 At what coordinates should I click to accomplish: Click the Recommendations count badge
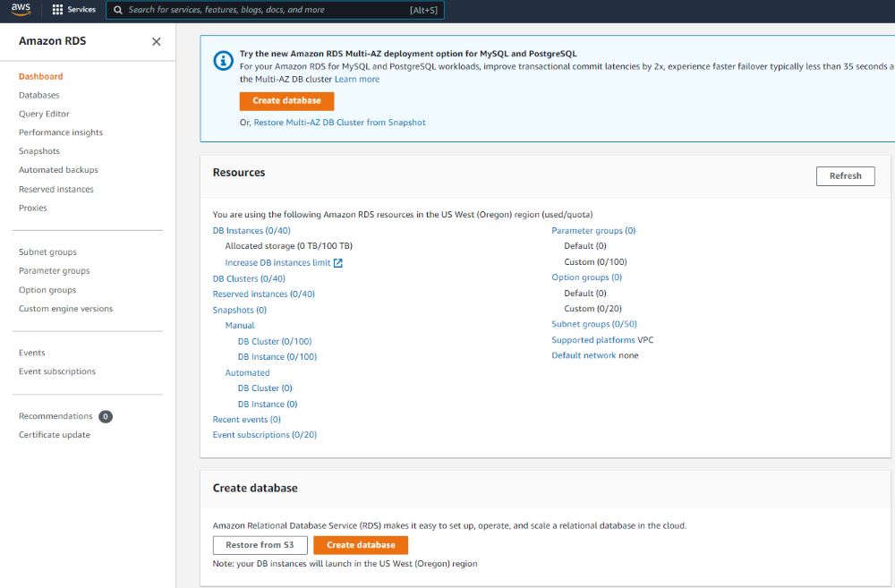[x=106, y=416]
